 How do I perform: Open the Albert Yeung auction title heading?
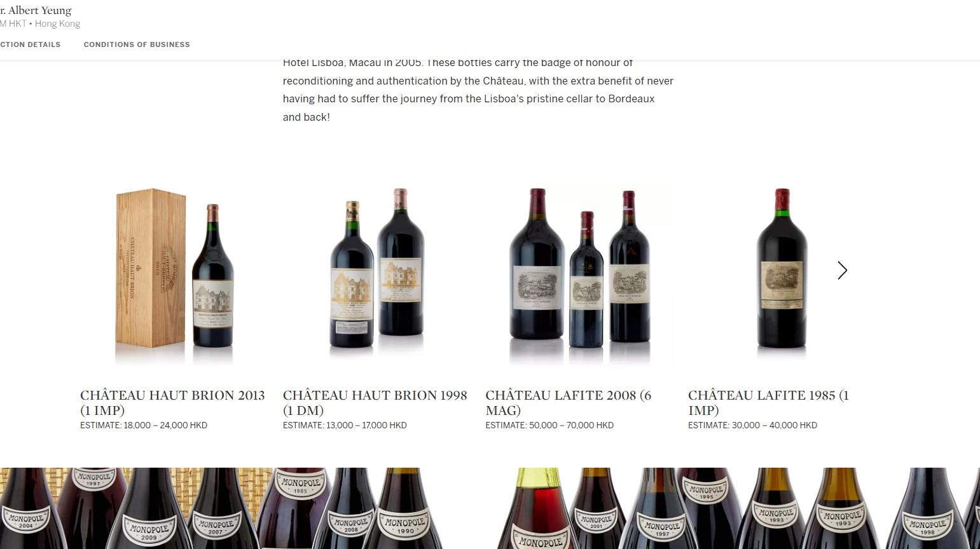[x=36, y=10]
